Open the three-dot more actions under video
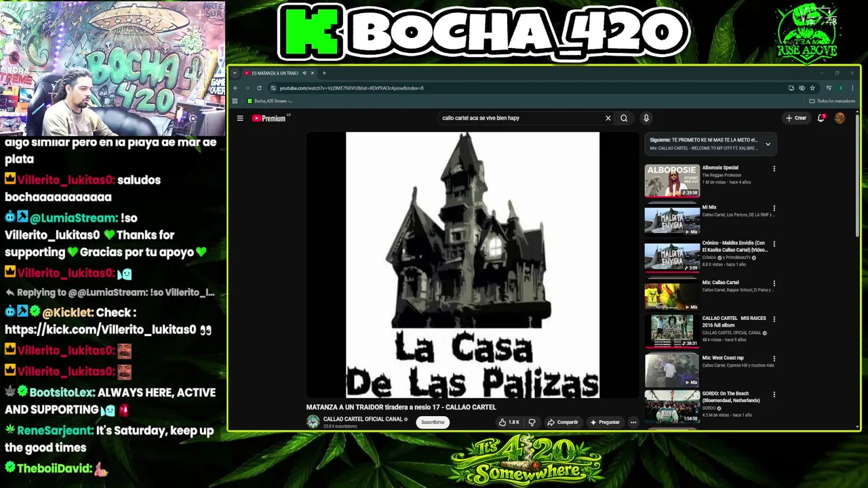Image resolution: width=868 pixels, height=488 pixels. point(633,422)
